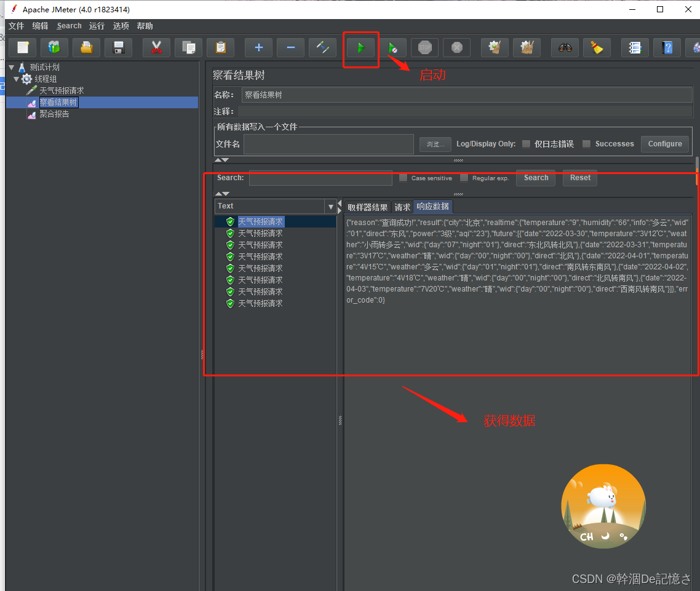Start the test with green play icon
Image resolution: width=700 pixels, height=591 pixels.
click(360, 47)
